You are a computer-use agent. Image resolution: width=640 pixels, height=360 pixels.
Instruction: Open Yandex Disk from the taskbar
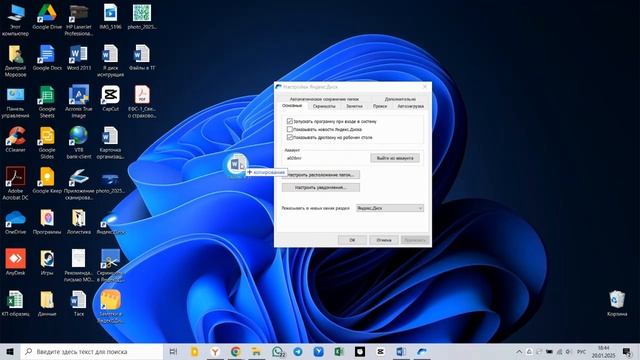[422, 351]
